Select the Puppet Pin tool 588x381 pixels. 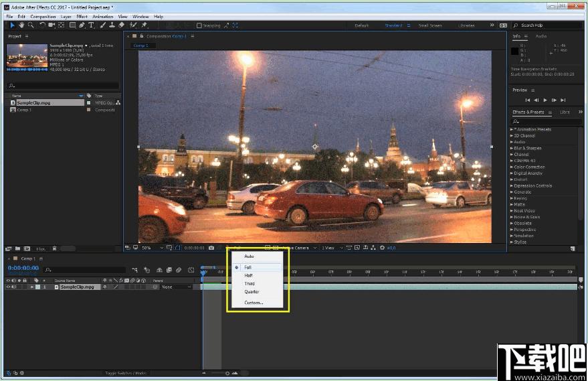click(x=144, y=25)
